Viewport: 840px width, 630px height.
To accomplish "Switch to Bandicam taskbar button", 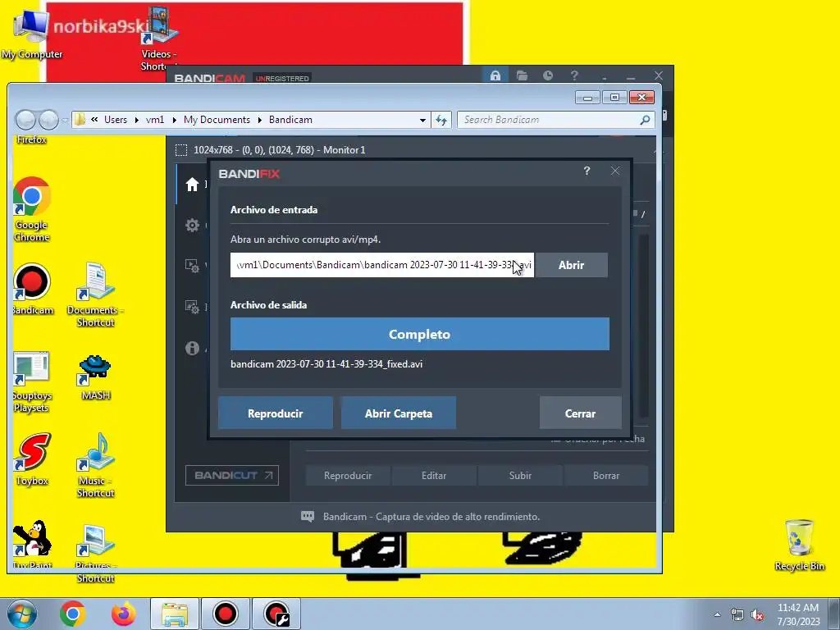I will click(x=225, y=614).
